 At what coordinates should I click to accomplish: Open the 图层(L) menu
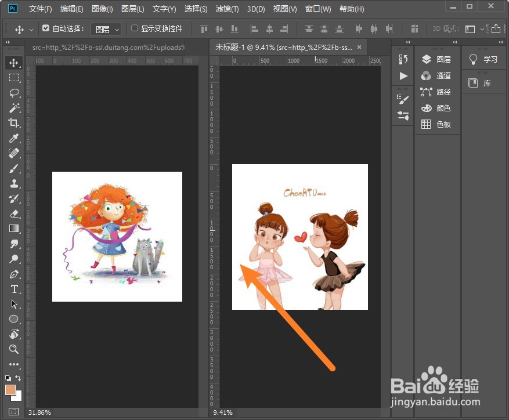point(133,9)
